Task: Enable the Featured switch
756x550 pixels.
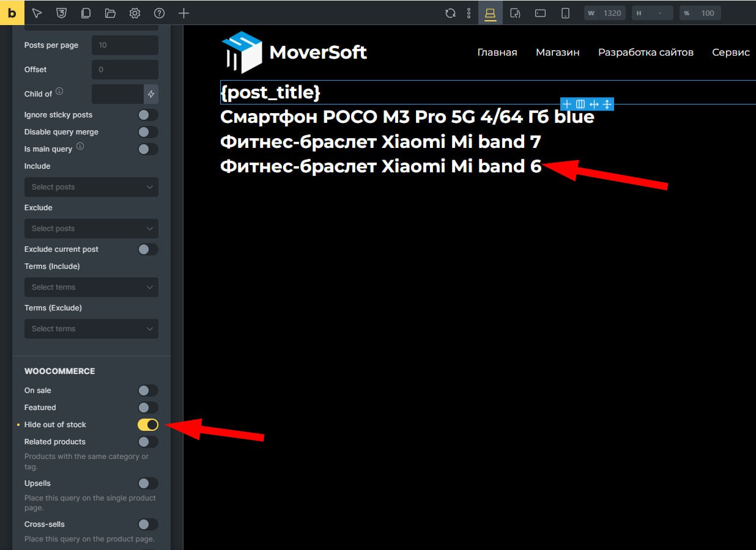Action: [x=147, y=408]
